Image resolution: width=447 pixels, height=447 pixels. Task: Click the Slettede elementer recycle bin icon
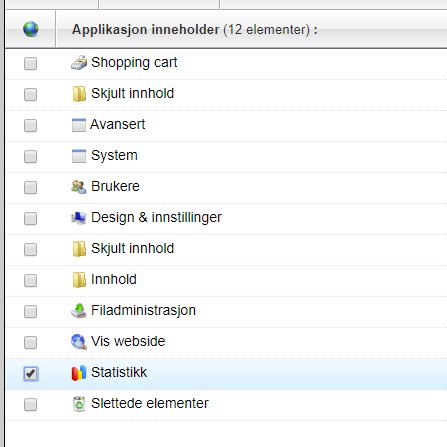pos(79,404)
